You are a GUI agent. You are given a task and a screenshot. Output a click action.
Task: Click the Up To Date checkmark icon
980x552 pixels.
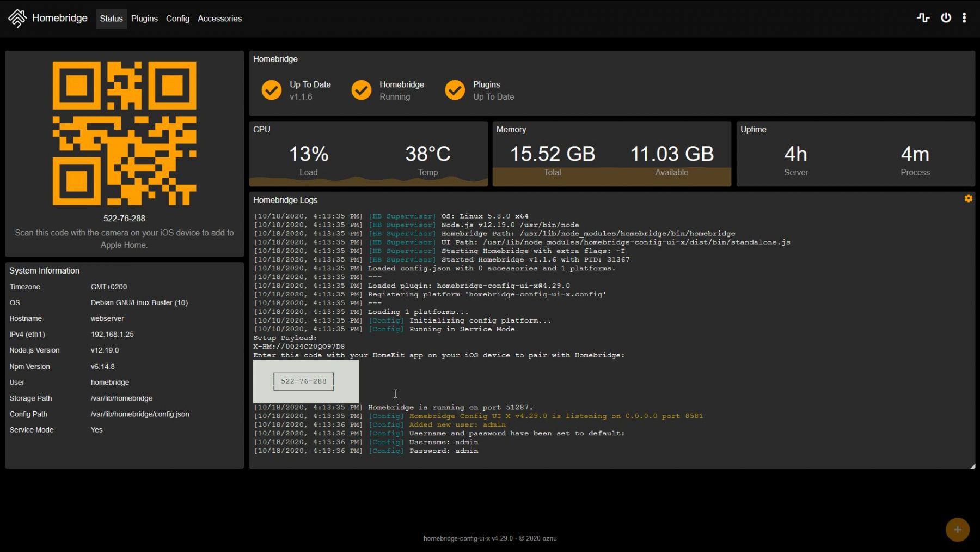click(271, 90)
